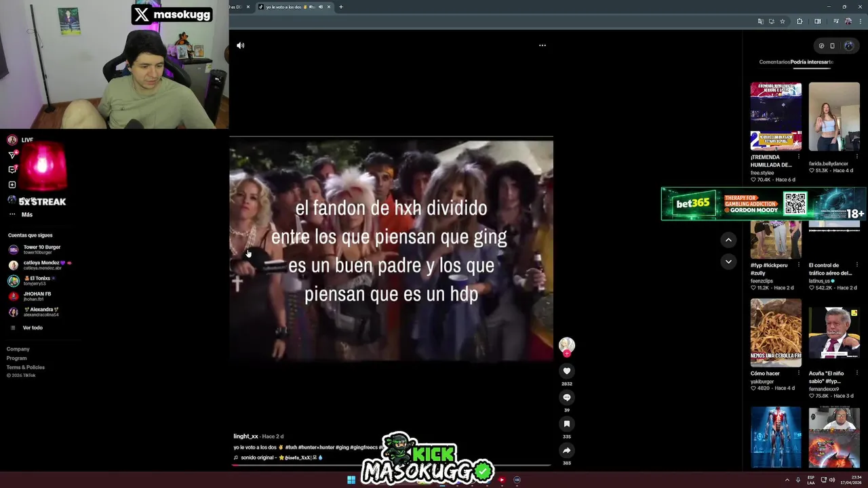
Task: Open catleya Mendez account
Action: [x=39, y=265]
